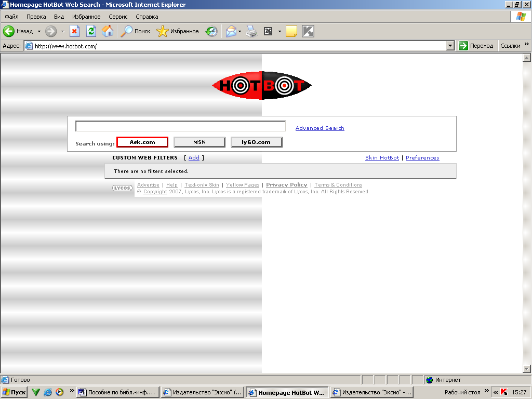
Task: Click the yellow note toolbar icon
Action: pyautogui.click(x=291, y=31)
